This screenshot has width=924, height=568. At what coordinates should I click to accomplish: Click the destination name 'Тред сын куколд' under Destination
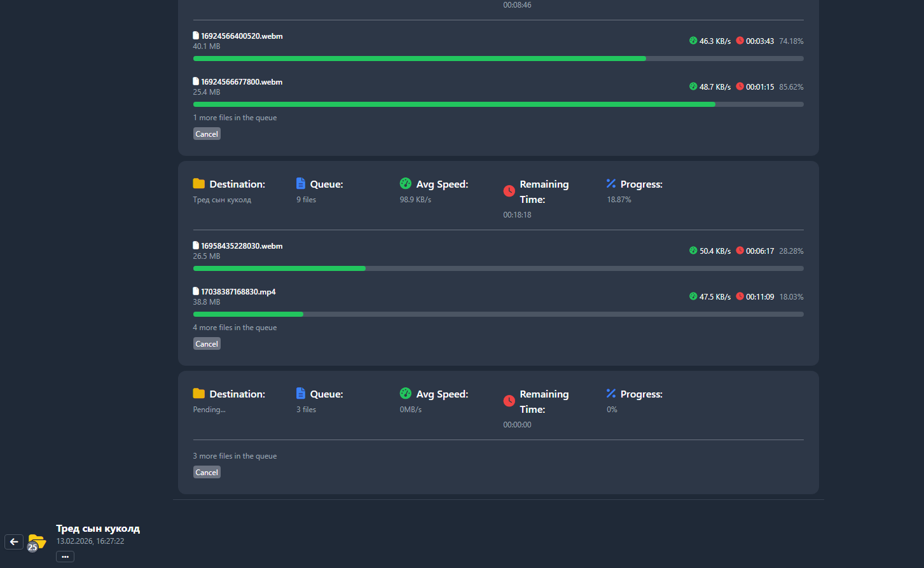click(x=222, y=200)
